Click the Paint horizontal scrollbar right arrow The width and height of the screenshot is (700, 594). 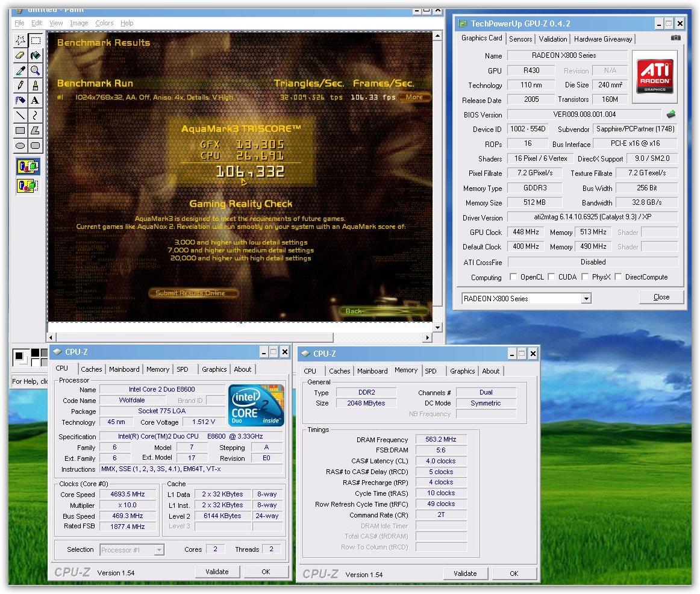coord(428,337)
